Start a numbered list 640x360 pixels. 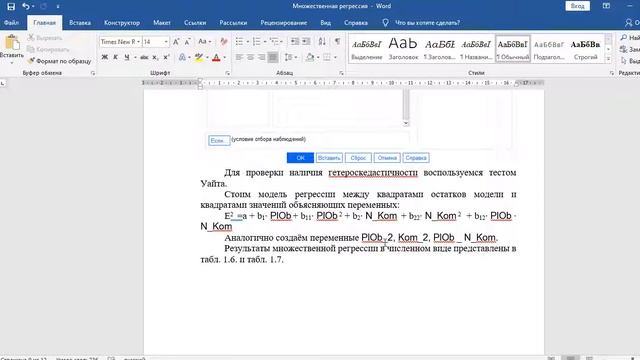click(x=257, y=42)
